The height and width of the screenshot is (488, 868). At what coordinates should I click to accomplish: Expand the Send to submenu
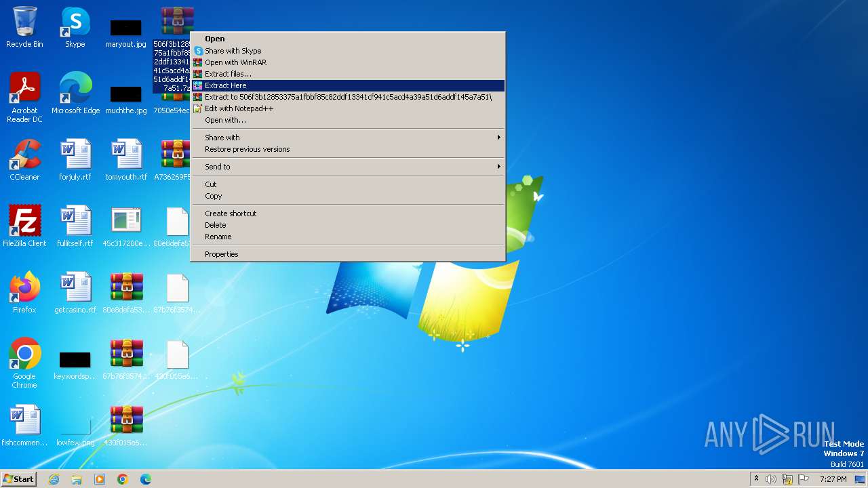(347, 167)
